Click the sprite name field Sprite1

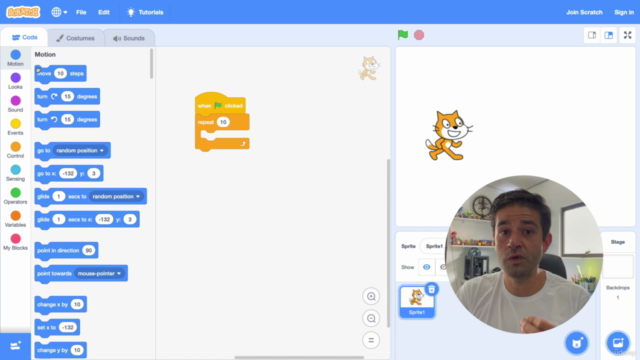coord(434,246)
